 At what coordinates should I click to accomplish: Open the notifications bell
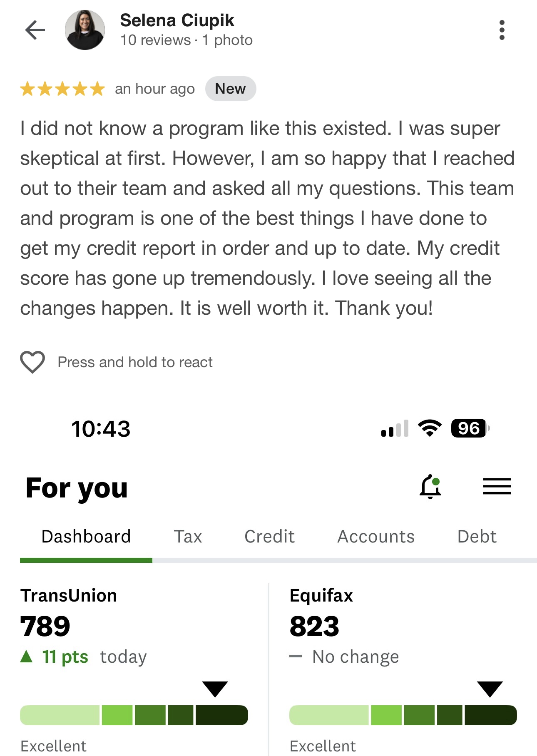click(430, 486)
